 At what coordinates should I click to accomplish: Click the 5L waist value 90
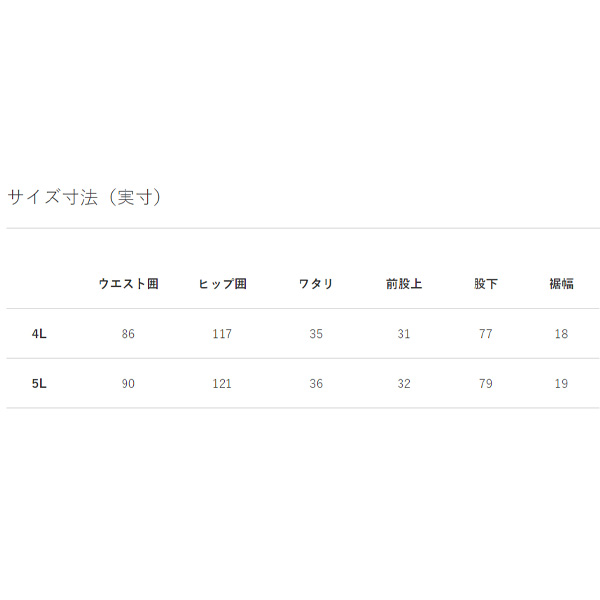point(128,383)
